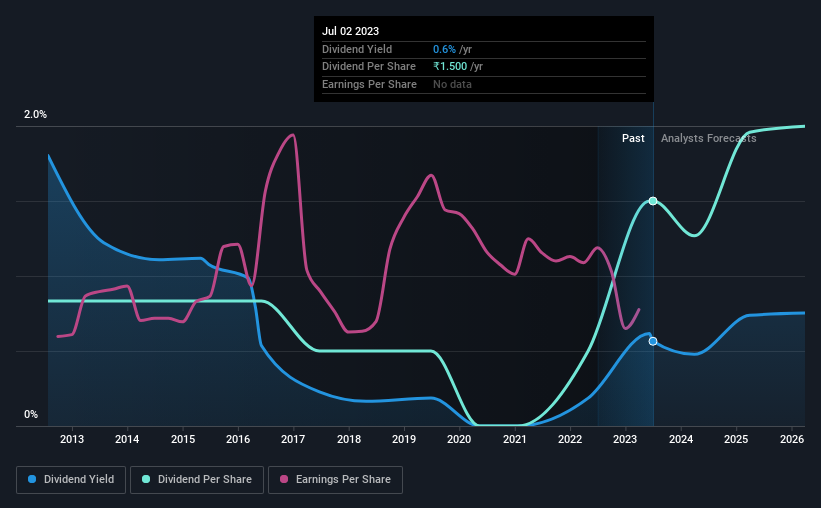The height and width of the screenshot is (508, 821).
Task: Click the 0% y-axis label
Action: click(31, 414)
